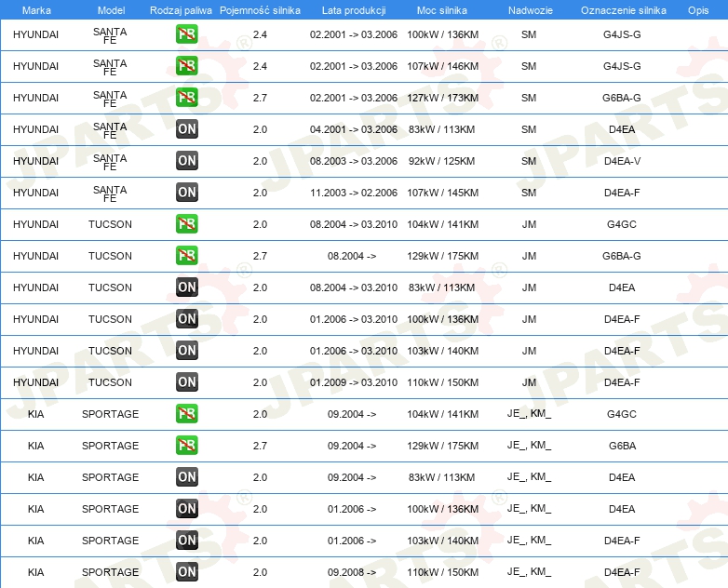Click diesel ON icon in Sportage 110kW/150KM row
The width and height of the screenshot is (728, 588).
click(186, 572)
